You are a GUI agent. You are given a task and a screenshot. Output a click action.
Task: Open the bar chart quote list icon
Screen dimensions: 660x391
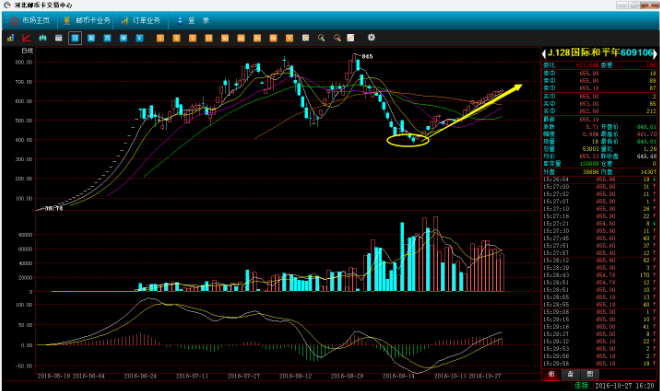(10, 38)
